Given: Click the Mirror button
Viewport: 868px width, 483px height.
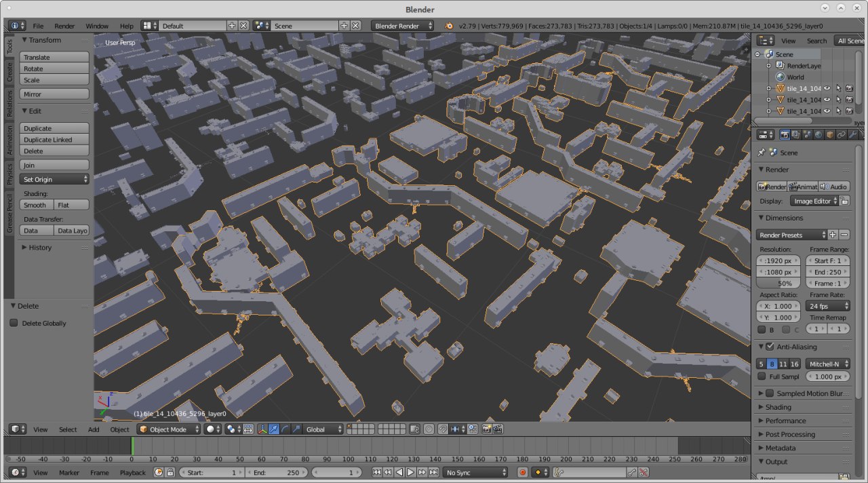Looking at the screenshot, I should [x=54, y=94].
